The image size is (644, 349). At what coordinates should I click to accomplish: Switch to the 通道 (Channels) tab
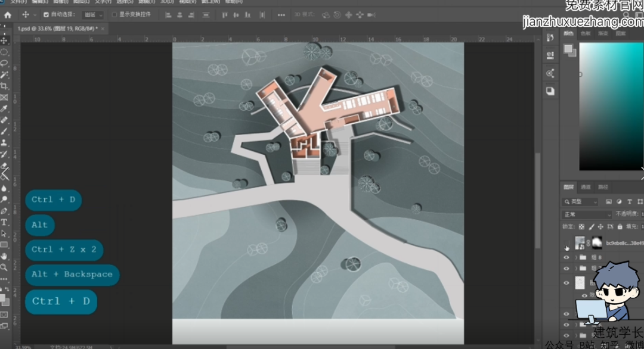point(586,188)
